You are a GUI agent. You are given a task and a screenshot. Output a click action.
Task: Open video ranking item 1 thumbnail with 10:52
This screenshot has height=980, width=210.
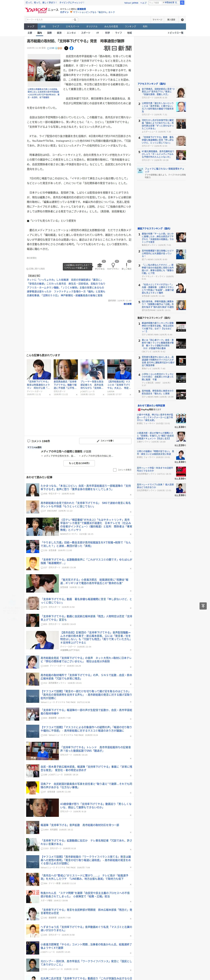coord(181,327)
